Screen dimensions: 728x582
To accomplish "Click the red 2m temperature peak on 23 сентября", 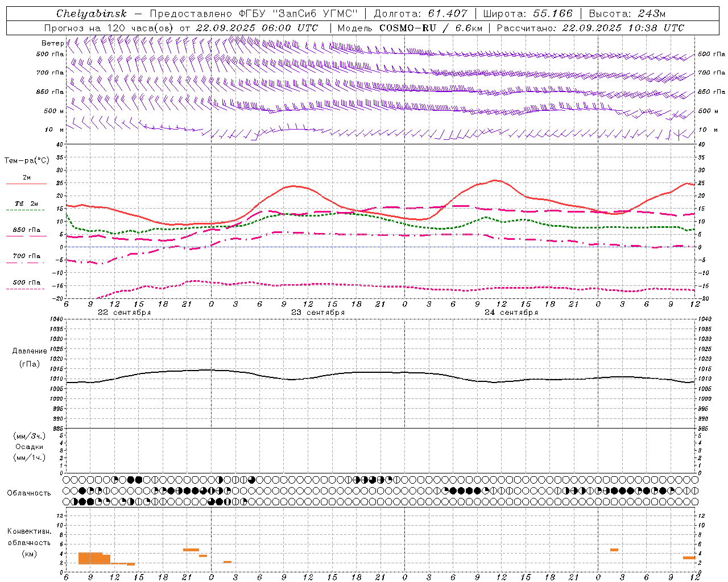I will (293, 186).
